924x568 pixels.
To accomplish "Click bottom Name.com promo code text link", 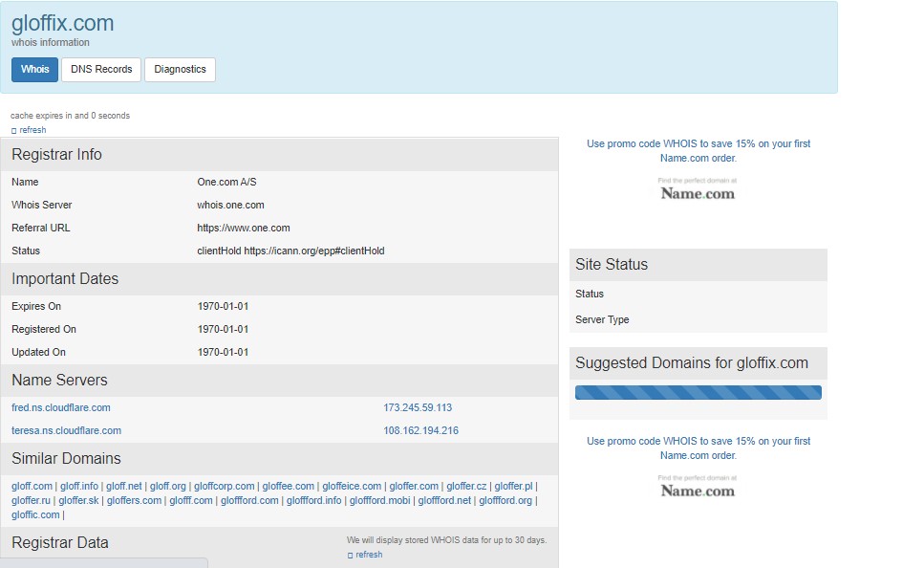I will point(698,448).
